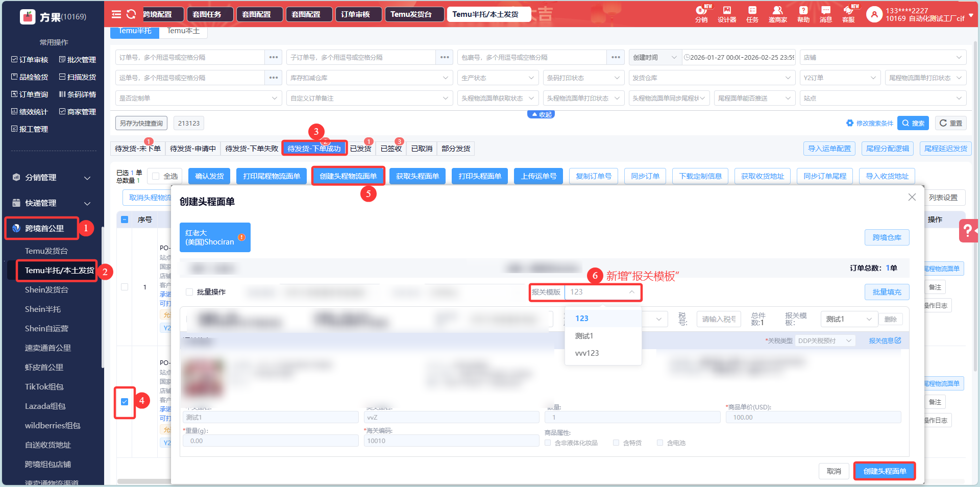The height and width of the screenshot is (487, 980).
Task: Check the row 1 order checkbox
Action: (125, 287)
